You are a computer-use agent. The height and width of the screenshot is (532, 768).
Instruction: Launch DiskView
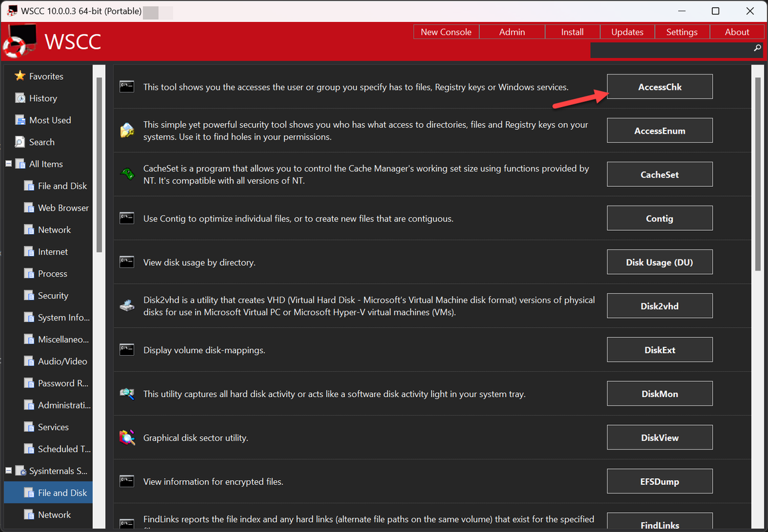(x=660, y=438)
